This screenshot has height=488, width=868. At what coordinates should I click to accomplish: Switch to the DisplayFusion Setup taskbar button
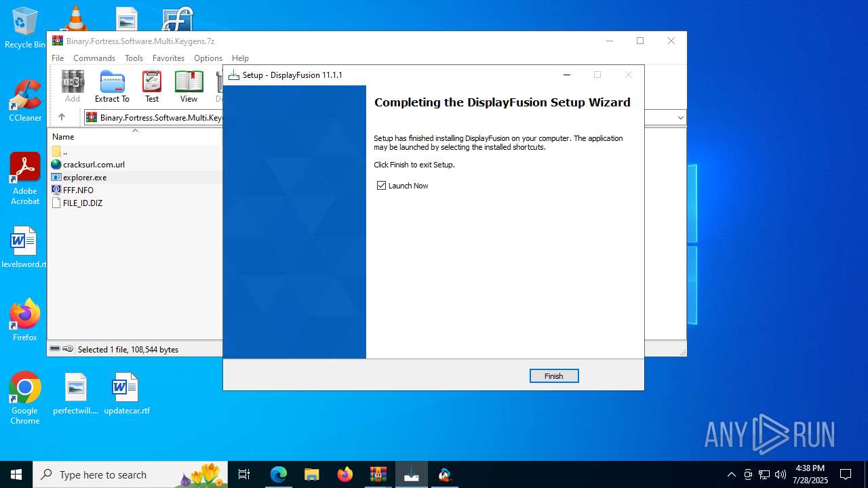(412, 474)
